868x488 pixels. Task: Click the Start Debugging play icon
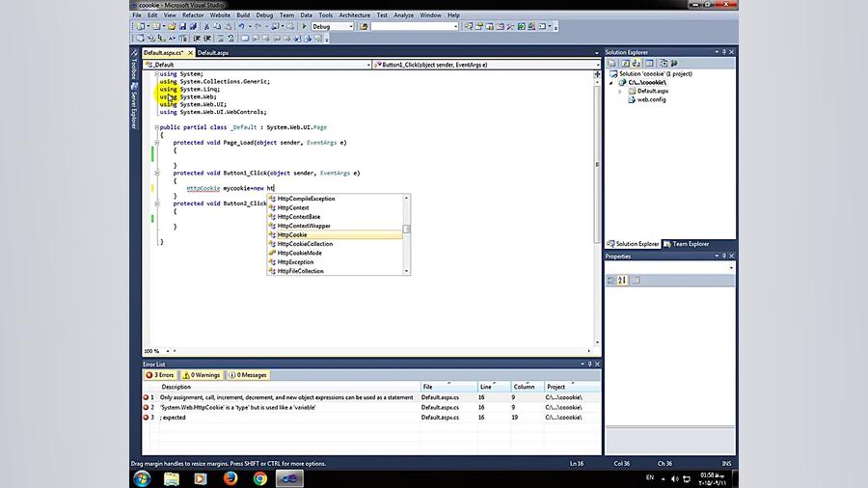pos(304,26)
